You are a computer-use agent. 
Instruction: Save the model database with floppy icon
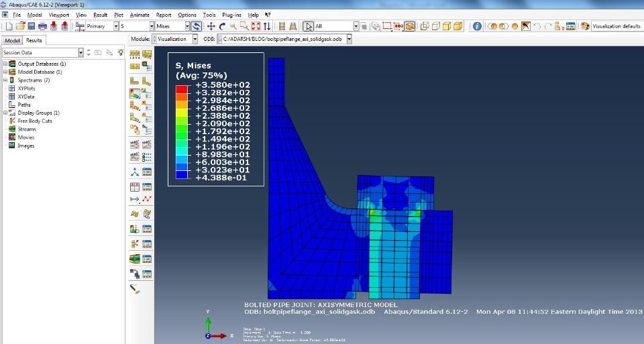[32, 26]
